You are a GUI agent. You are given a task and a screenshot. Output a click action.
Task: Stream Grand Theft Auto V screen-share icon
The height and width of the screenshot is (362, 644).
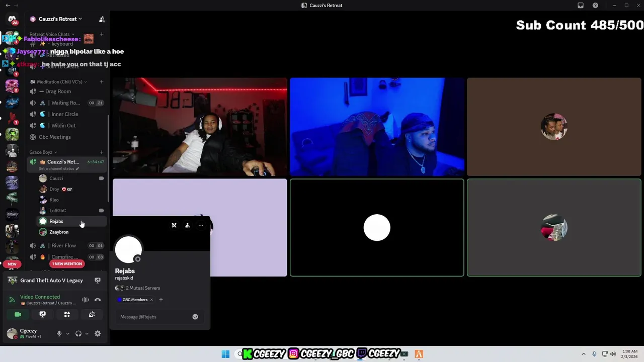(x=98, y=281)
